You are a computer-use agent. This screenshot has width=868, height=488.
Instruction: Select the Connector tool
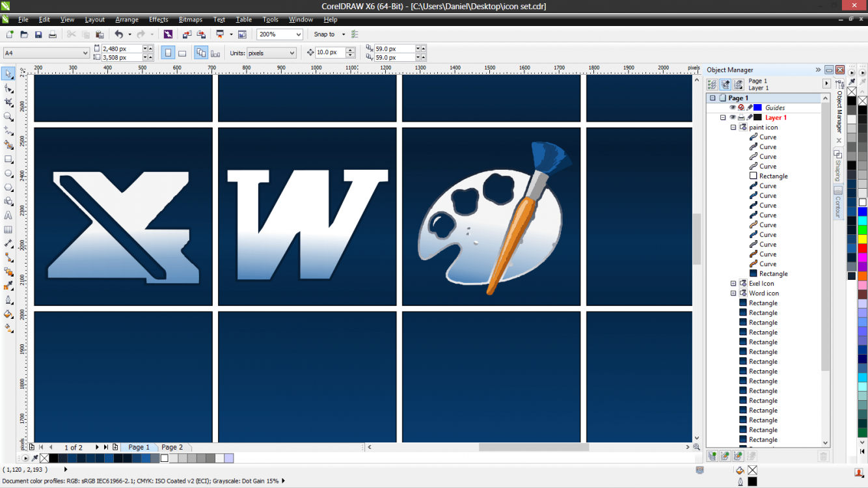pos(8,258)
